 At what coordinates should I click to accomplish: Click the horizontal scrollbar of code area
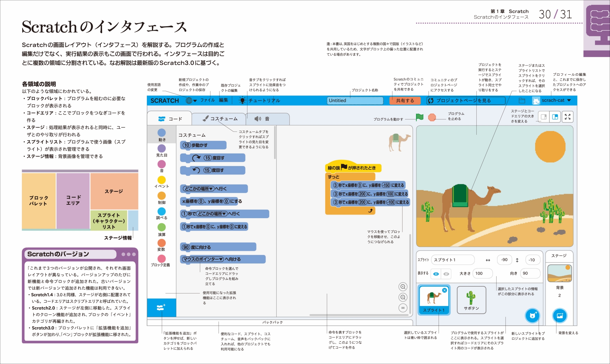[359, 315]
